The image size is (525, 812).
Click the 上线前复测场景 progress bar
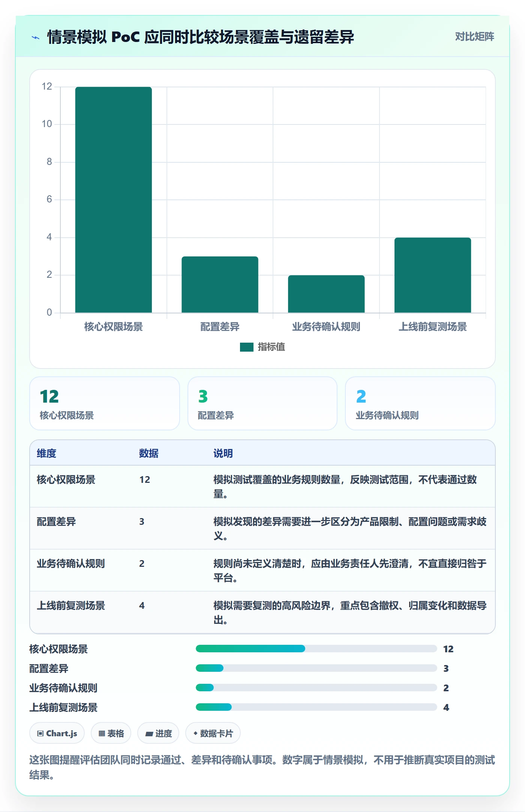point(316,707)
